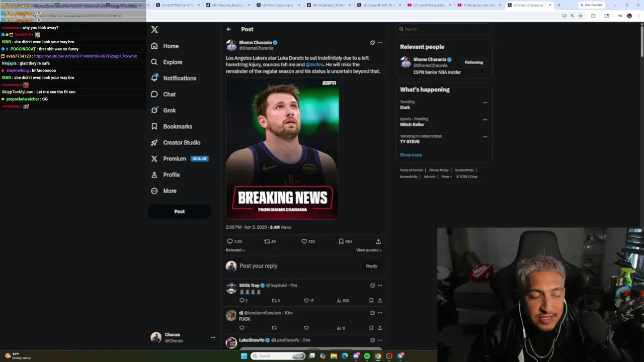Click the X logo in the sidebar
This screenshot has height=362, width=644.
[x=154, y=30]
